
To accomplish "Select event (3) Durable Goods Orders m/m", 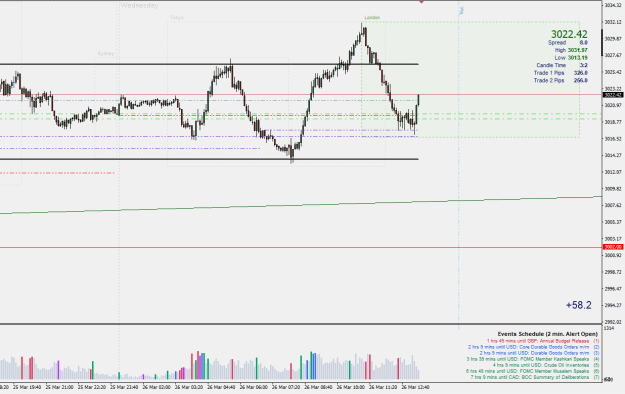I will pos(539,353).
